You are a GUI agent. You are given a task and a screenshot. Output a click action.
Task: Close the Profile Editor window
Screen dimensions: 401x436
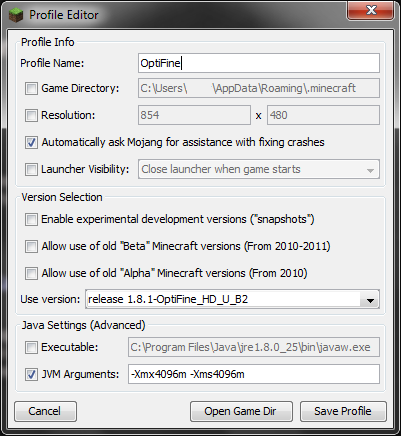coord(370,10)
